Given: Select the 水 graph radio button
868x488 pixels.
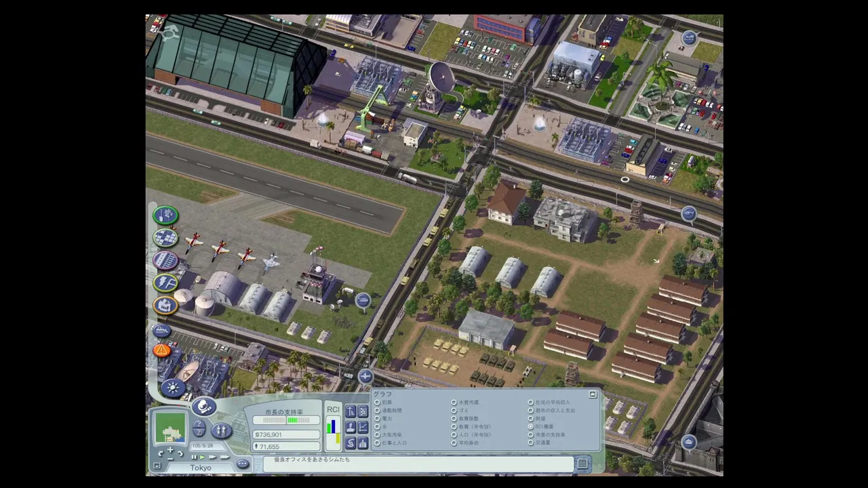Looking at the screenshot, I should (377, 426).
